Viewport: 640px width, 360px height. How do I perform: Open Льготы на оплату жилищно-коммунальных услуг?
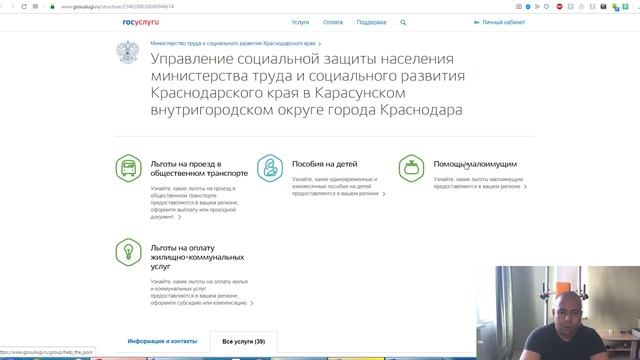tap(197, 257)
